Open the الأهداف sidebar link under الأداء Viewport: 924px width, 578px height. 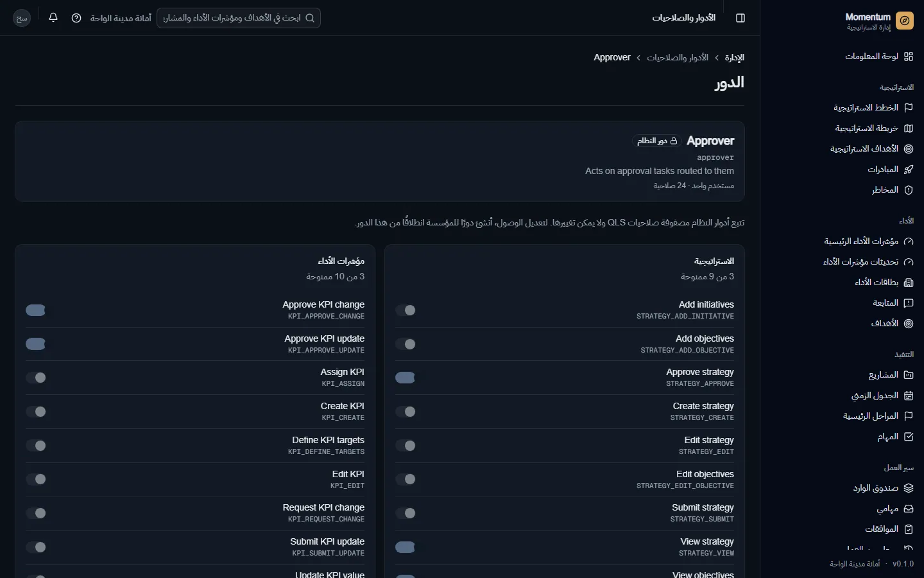click(x=892, y=324)
